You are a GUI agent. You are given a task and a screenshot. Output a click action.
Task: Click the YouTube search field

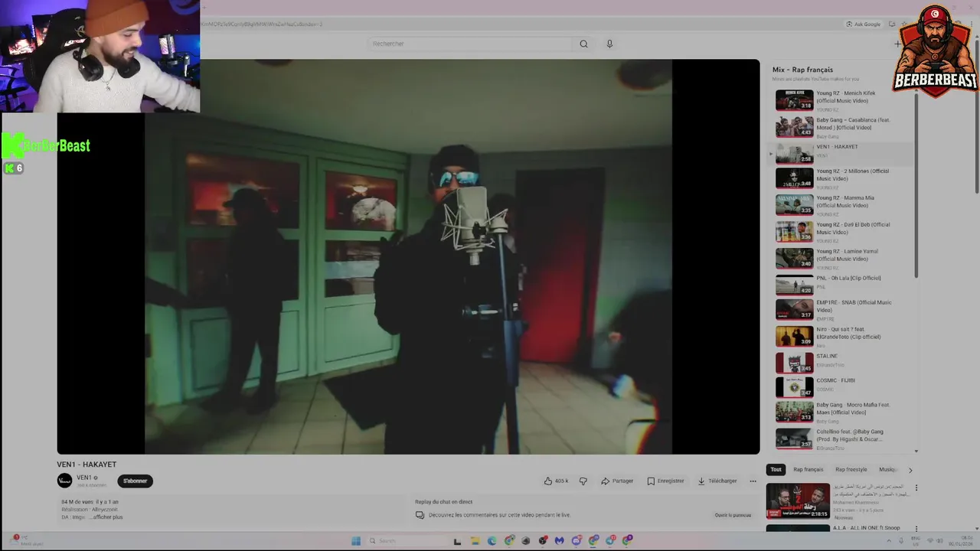[469, 44]
